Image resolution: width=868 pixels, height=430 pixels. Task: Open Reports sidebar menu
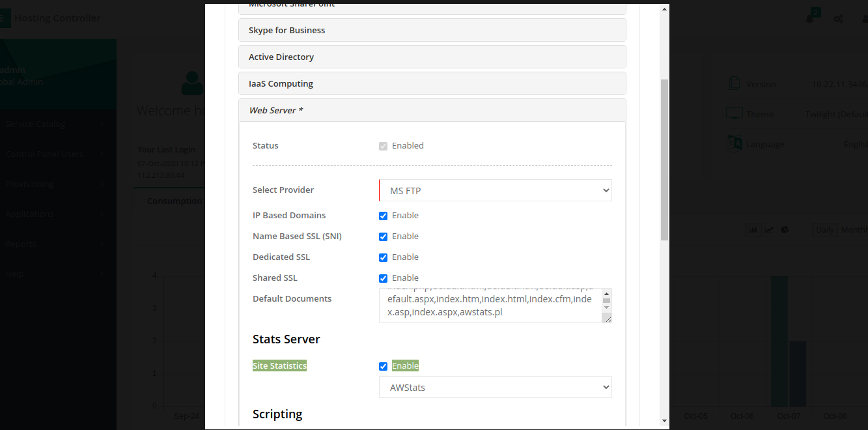(57, 244)
